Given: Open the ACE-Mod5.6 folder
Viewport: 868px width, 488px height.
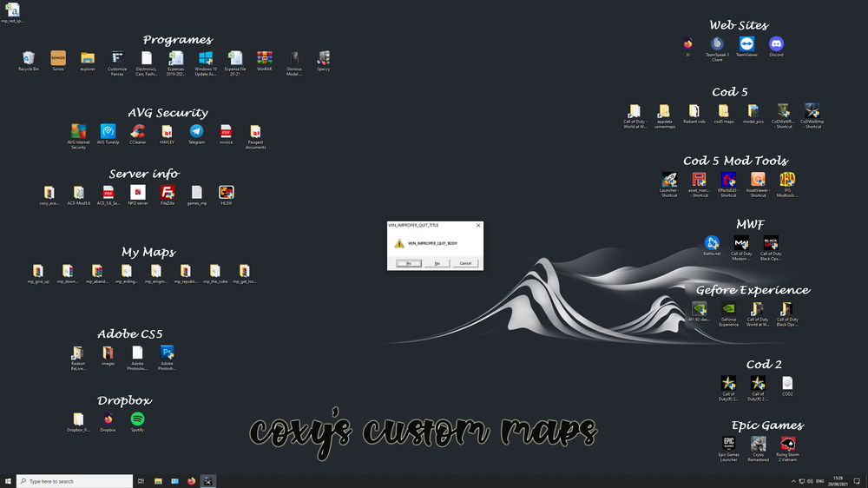Looking at the screenshot, I should pos(79,195).
